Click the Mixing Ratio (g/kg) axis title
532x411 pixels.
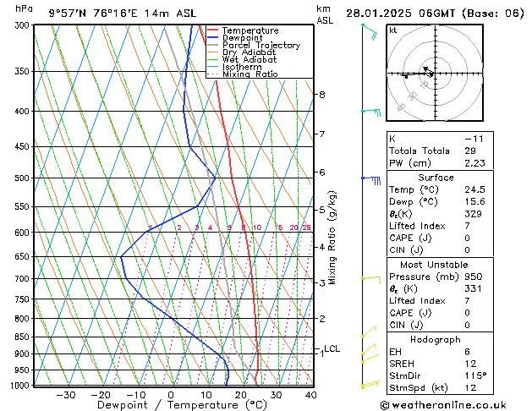click(x=332, y=238)
